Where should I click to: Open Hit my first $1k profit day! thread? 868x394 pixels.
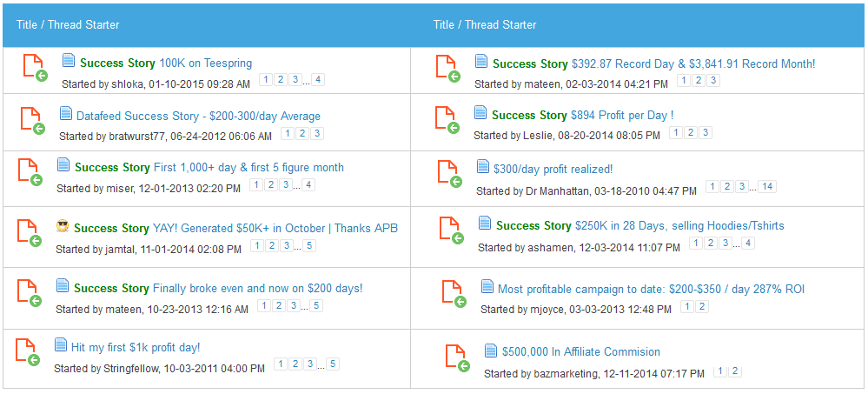[136, 347]
